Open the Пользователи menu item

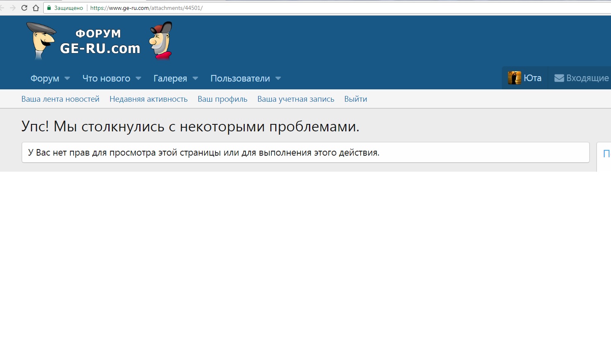pos(240,78)
